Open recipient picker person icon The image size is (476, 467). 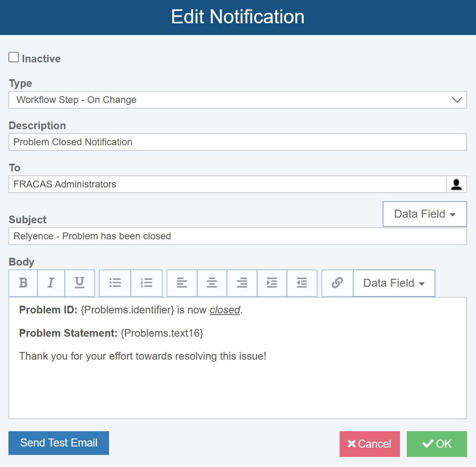(x=457, y=184)
